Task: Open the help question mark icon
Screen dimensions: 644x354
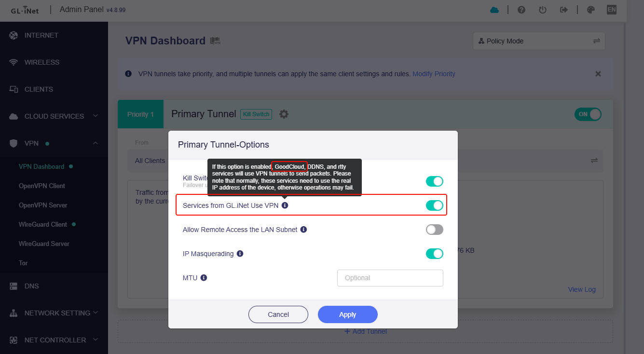Action: pos(521,10)
